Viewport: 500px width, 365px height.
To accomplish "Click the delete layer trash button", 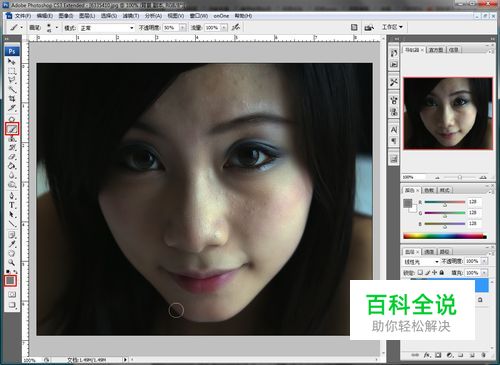I will coord(483,355).
